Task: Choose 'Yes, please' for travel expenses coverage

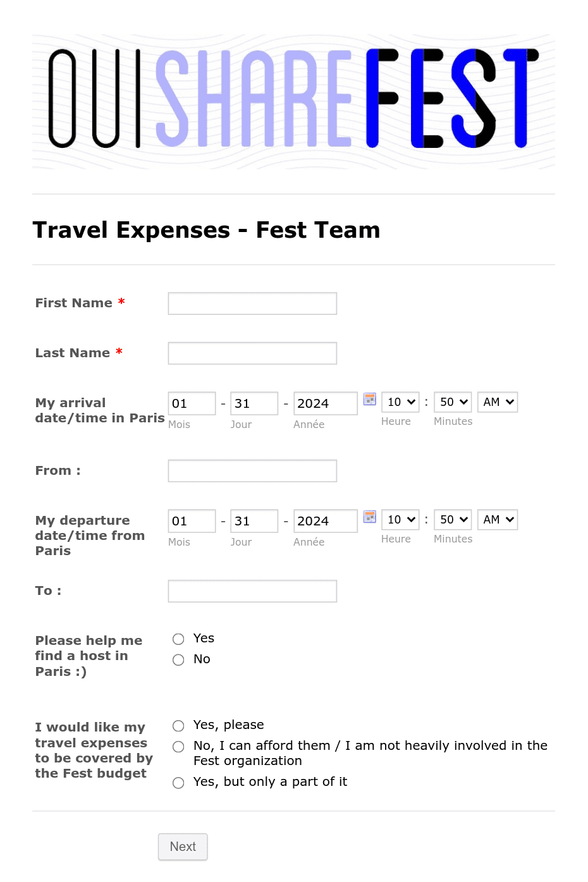Action: pos(178,726)
